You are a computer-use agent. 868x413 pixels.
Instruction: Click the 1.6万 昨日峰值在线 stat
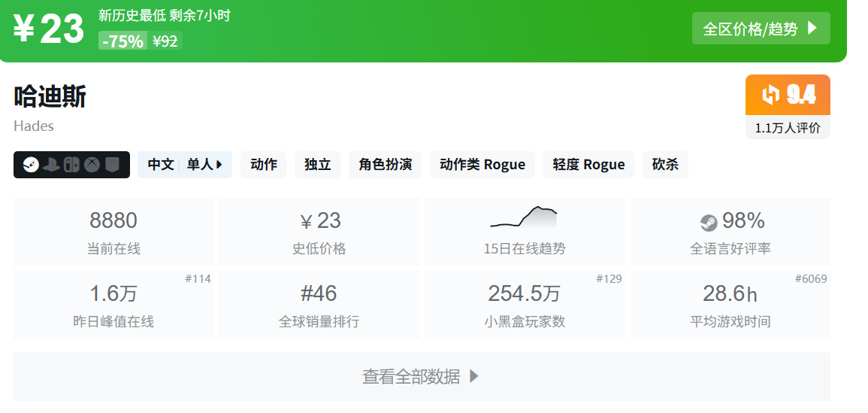(x=113, y=305)
